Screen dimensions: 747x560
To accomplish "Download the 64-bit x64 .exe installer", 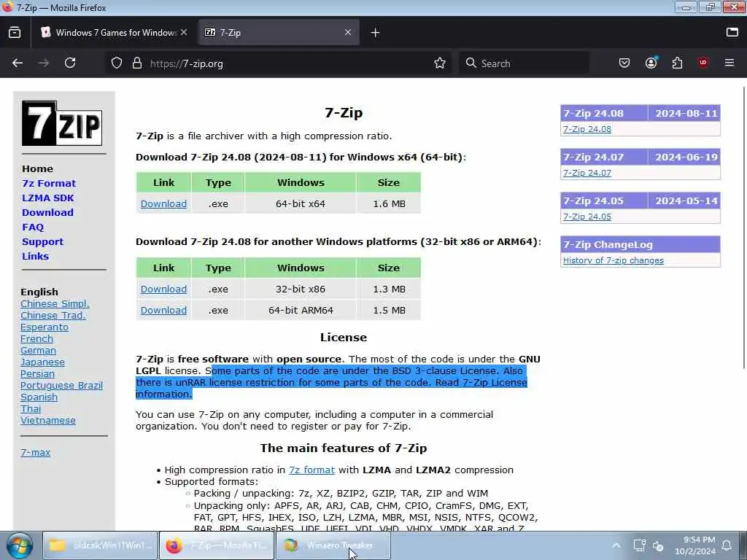I will click(x=163, y=204).
